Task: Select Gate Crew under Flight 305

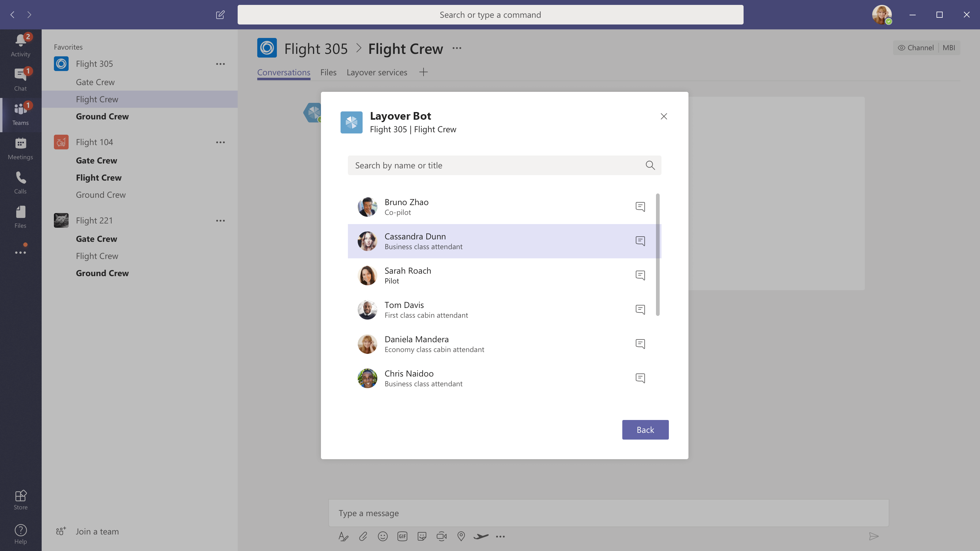Action: click(x=95, y=82)
